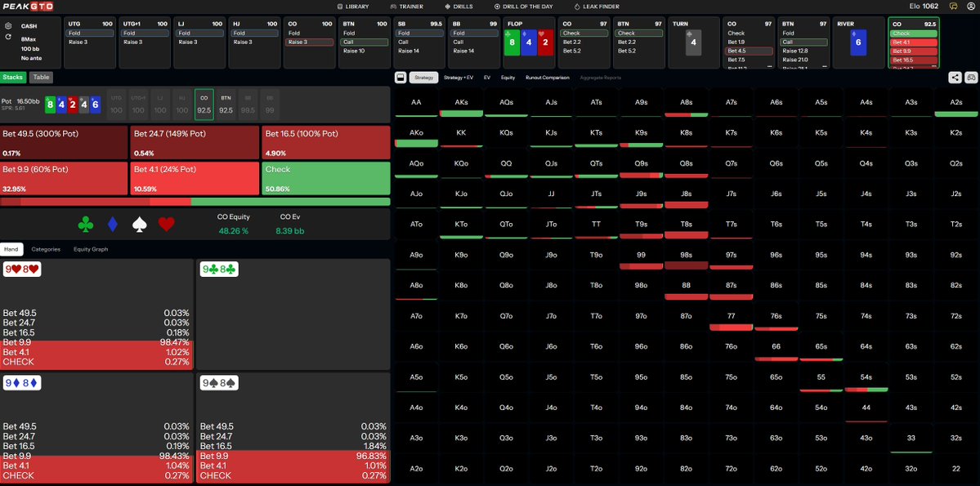The width and height of the screenshot is (980, 486).
Task: Select the green 8 of clubs flop card
Action: tap(511, 42)
